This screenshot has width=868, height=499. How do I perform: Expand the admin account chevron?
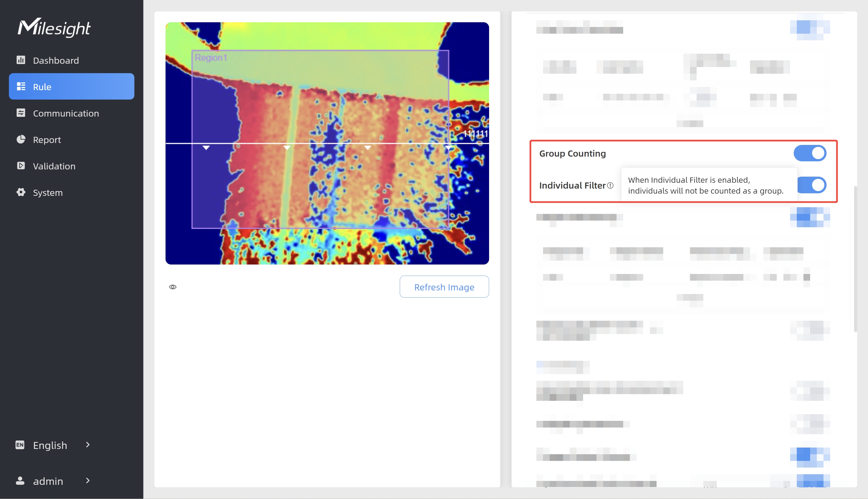point(88,480)
